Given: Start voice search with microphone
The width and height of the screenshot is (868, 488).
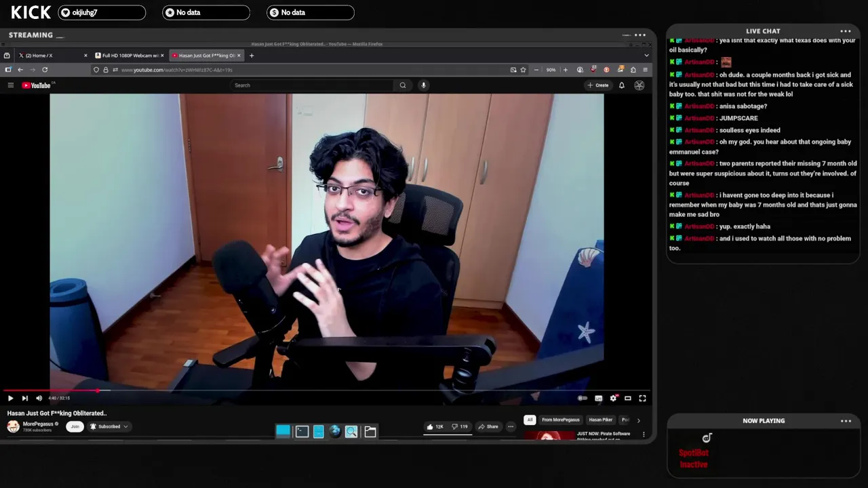Looking at the screenshot, I should (424, 85).
